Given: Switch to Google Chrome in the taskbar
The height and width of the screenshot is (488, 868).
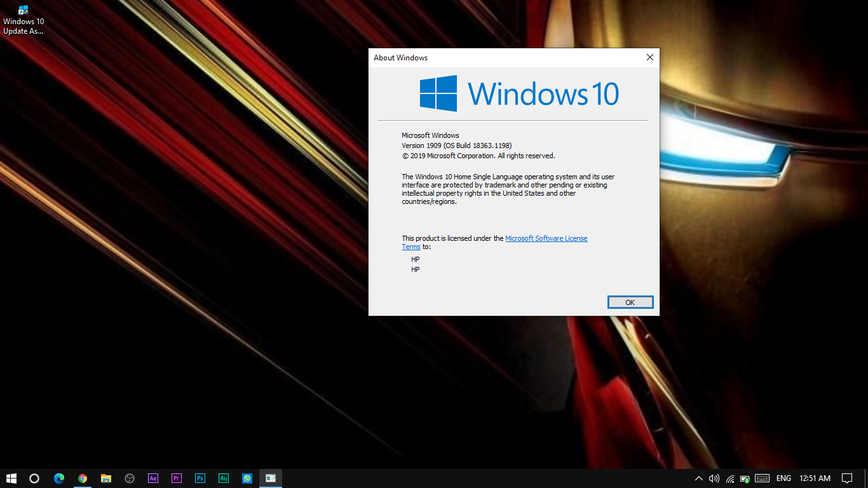Looking at the screenshot, I should [83, 478].
